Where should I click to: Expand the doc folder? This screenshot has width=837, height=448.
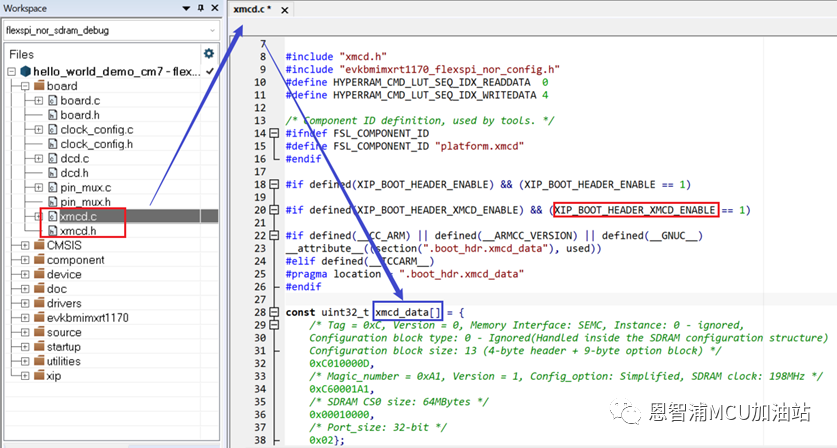pyautogui.click(x=25, y=289)
